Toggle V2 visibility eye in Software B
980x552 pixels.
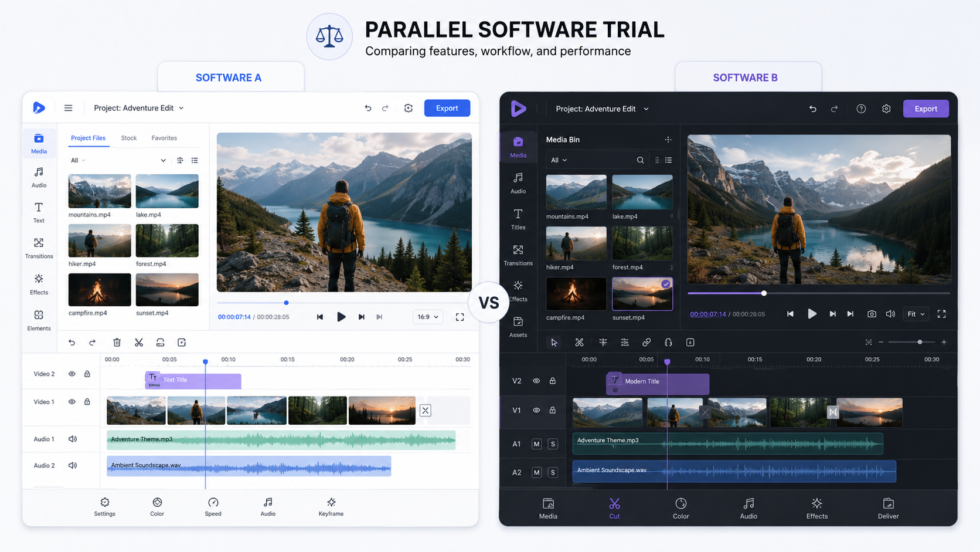pos(536,381)
